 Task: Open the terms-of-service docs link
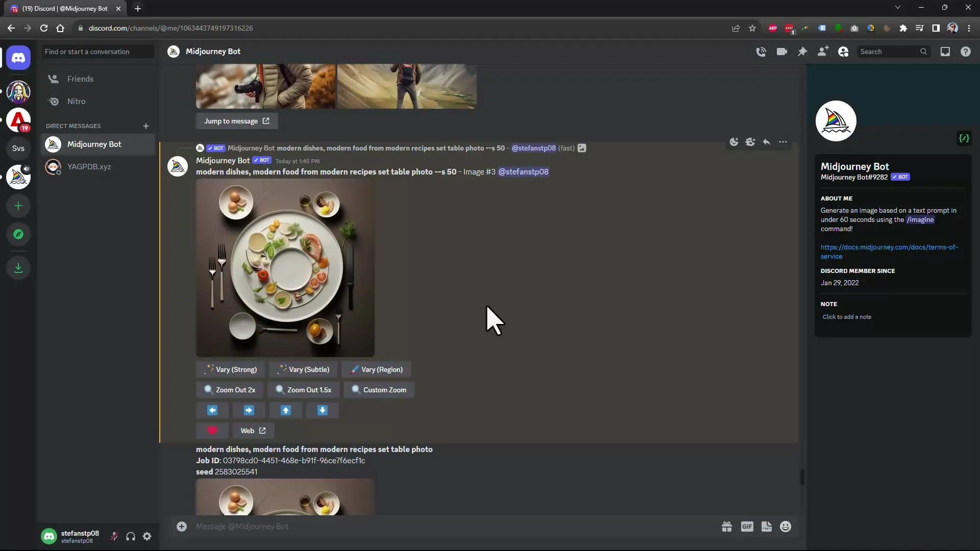click(889, 252)
